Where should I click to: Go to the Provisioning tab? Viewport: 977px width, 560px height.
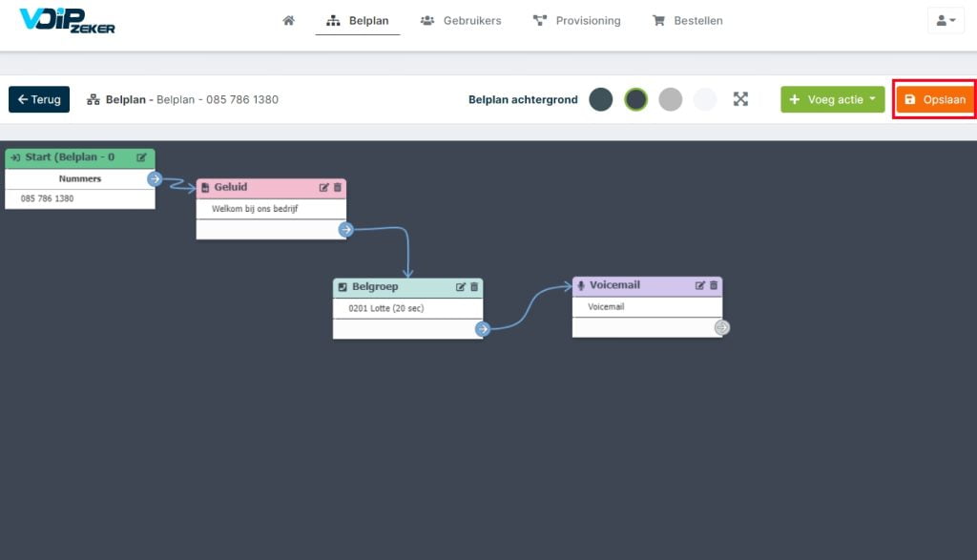(x=577, y=21)
